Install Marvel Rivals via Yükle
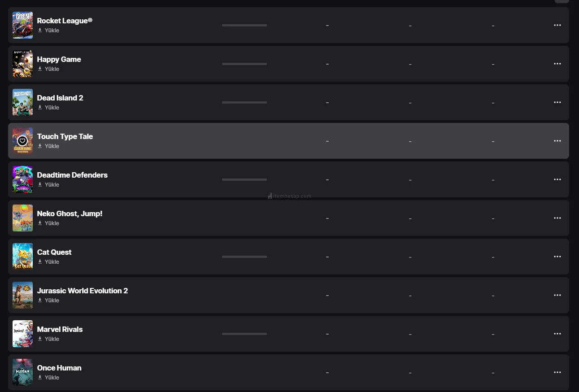 [x=48, y=339]
